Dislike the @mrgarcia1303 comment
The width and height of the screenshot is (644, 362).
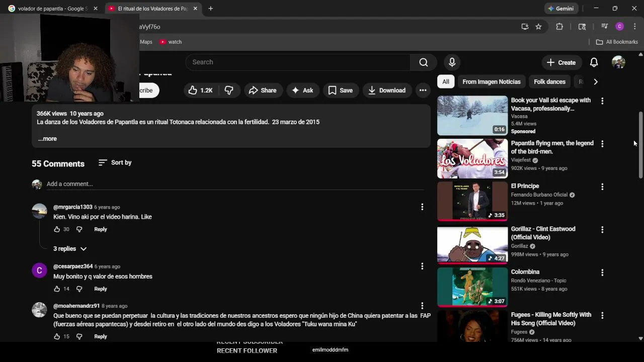(79, 229)
